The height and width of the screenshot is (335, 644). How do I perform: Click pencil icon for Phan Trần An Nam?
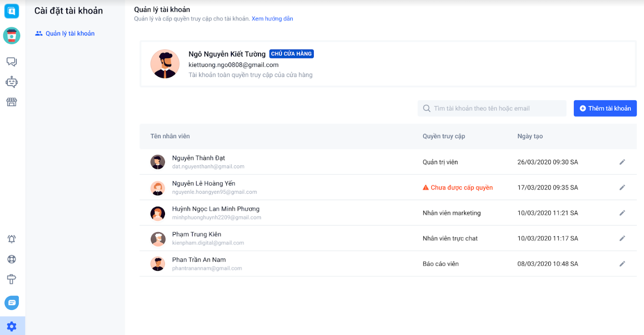[622, 264]
